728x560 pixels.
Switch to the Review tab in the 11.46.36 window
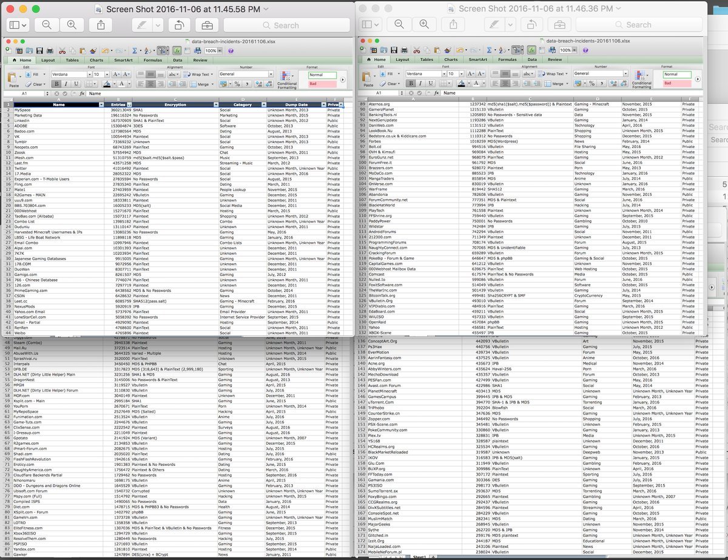(x=555, y=59)
